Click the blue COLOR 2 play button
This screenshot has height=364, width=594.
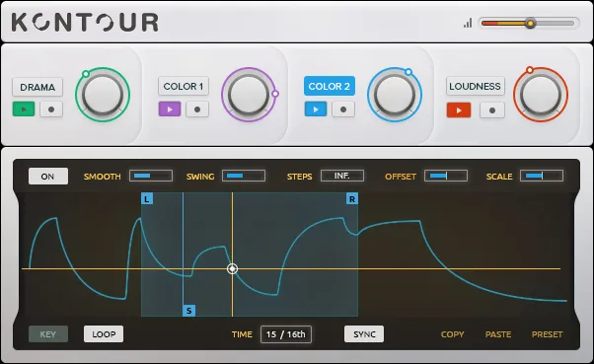(316, 109)
